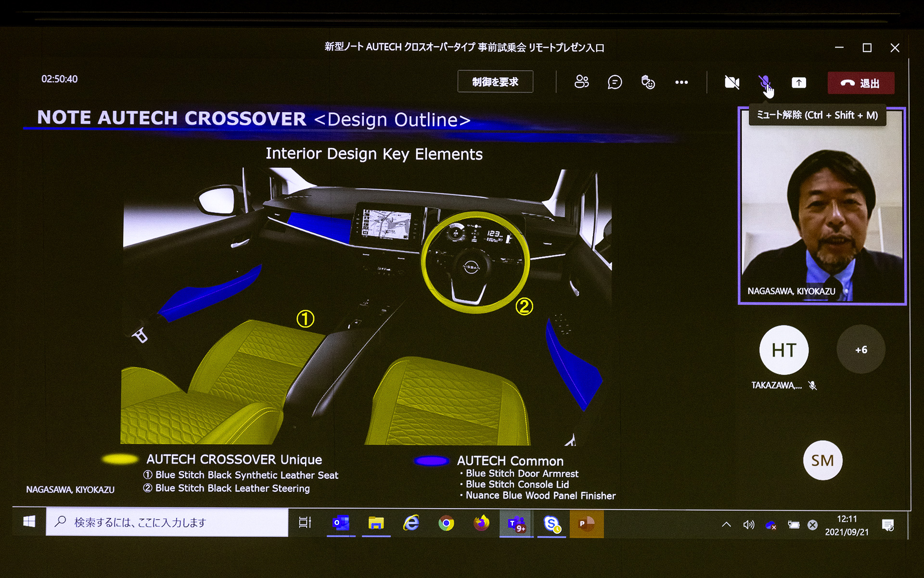Click the share content icon
The image size is (924, 578).
(799, 83)
